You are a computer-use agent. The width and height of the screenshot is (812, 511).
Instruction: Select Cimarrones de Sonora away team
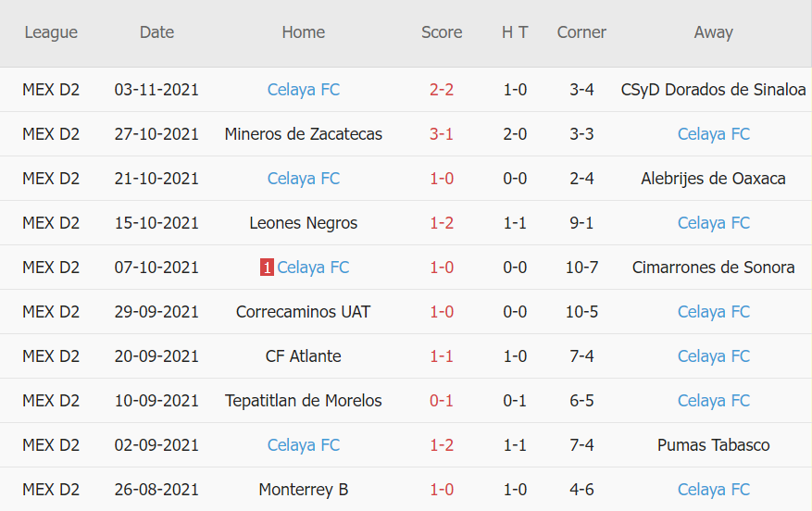tap(713, 268)
